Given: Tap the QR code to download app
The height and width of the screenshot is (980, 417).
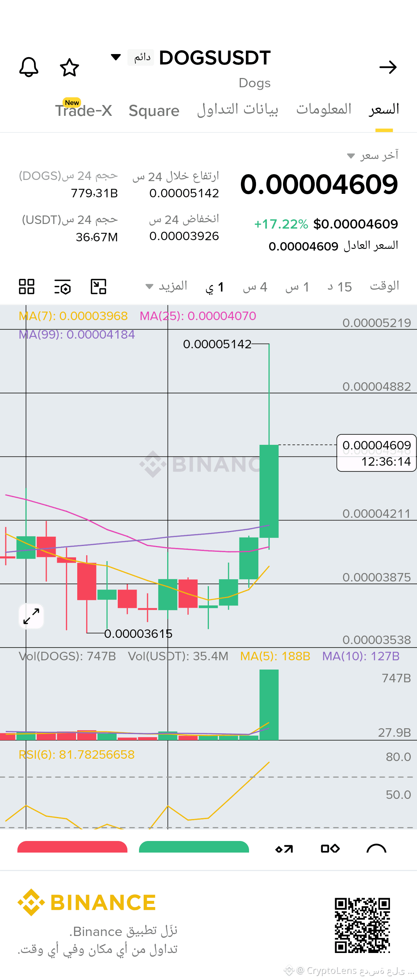Looking at the screenshot, I should pos(363,926).
